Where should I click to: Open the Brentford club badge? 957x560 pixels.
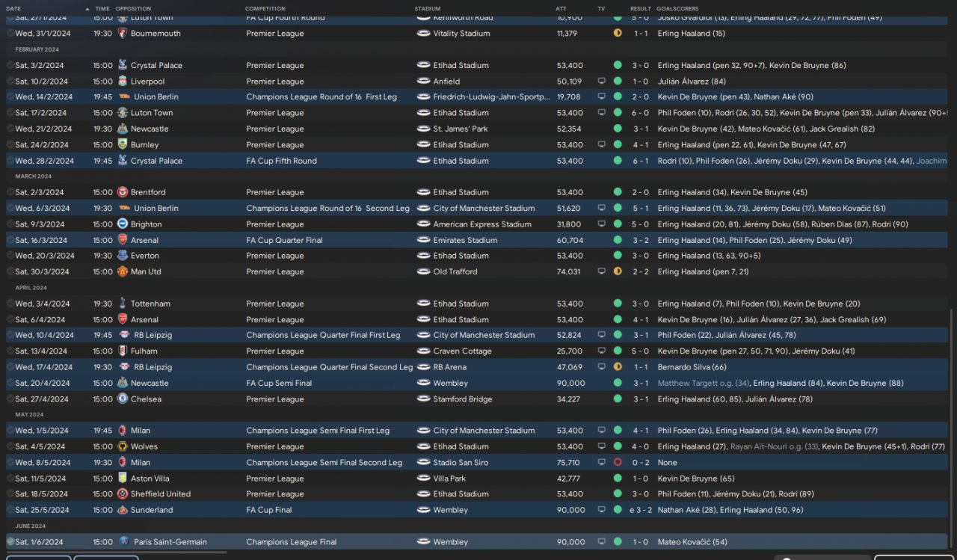coord(123,192)
